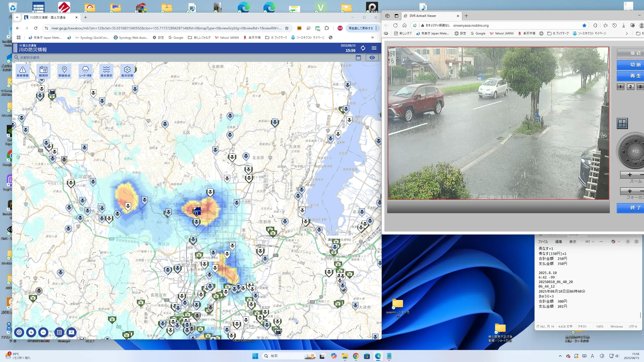Select DVR camera channel 2
The image size is (644, 362).
pyautogui.click(x=630, y=87)
